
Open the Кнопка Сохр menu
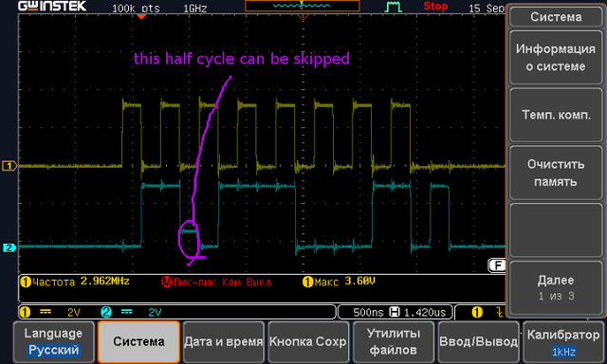(x=308, y=342)
